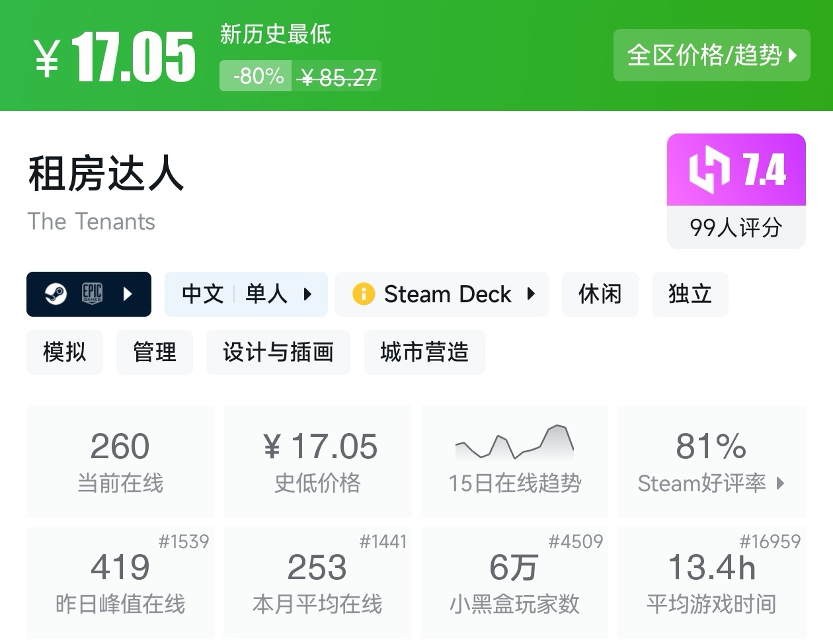Tap the 99人评分 rating count
Viewport: 833px width, 644px height.
(x=736, y=227)
